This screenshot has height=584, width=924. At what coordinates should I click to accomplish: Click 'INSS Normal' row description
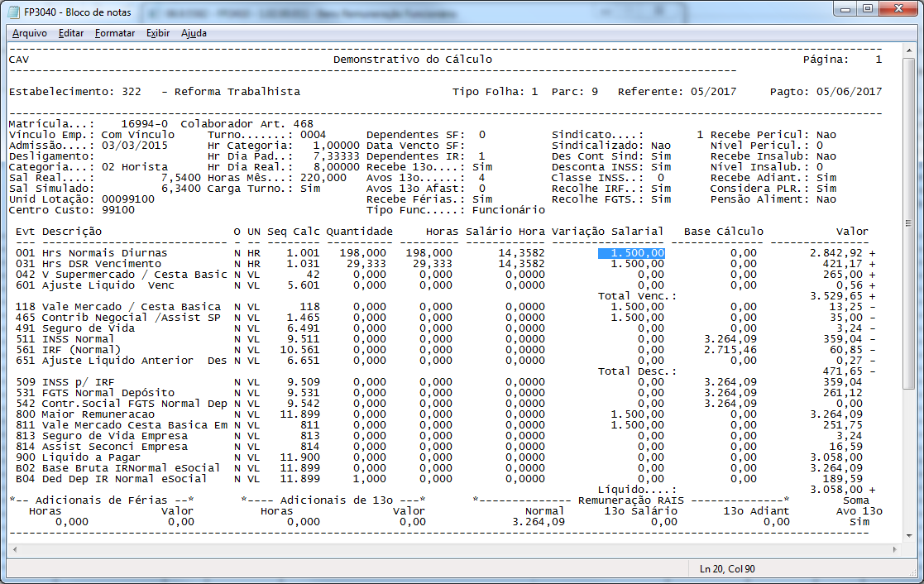coord(78,339)
